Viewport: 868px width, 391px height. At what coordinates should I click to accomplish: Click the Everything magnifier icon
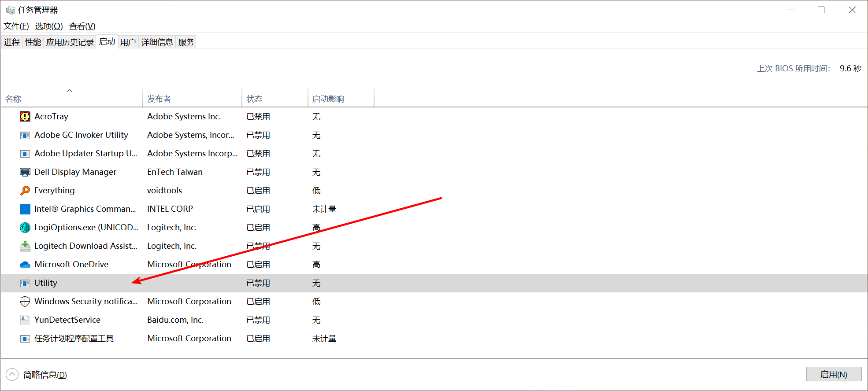(x=25, y=190)
